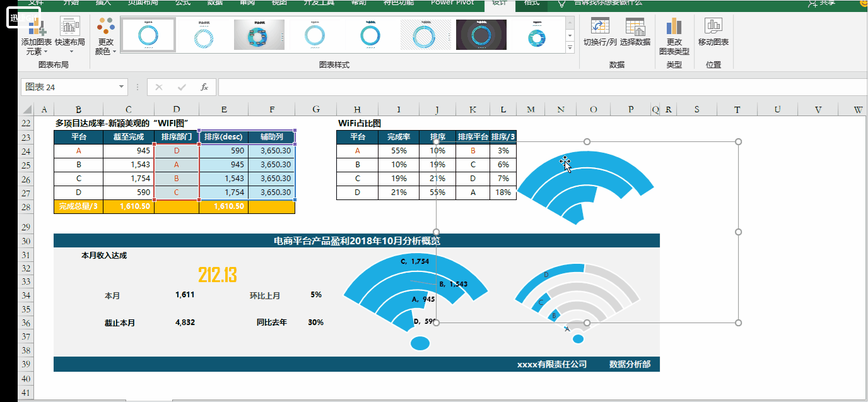Click the data label 'C, 1,754' on the WiFi chart
This screenshot has width=868, height=402.
414,261
